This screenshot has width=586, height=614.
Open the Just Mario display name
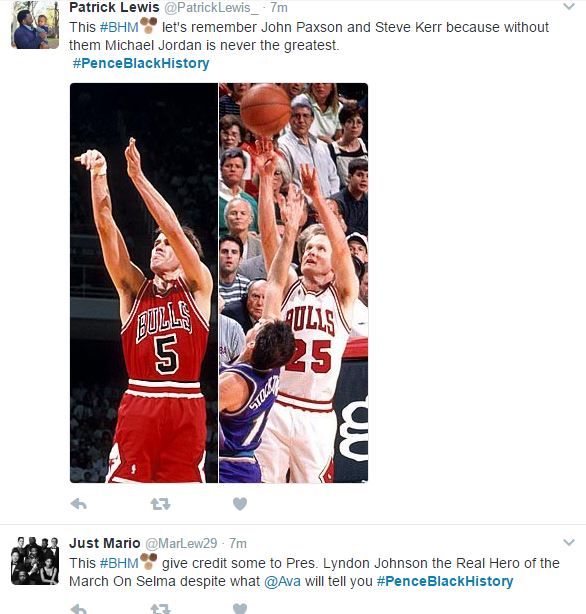[x=105, y=543]
